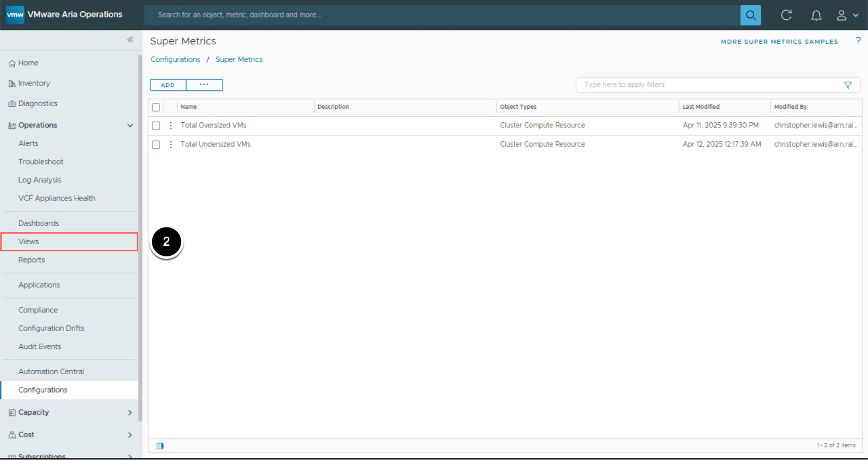Go to Dashboards in the sidebar
This screenshot has width=868, height=460.
coord(39,223)
